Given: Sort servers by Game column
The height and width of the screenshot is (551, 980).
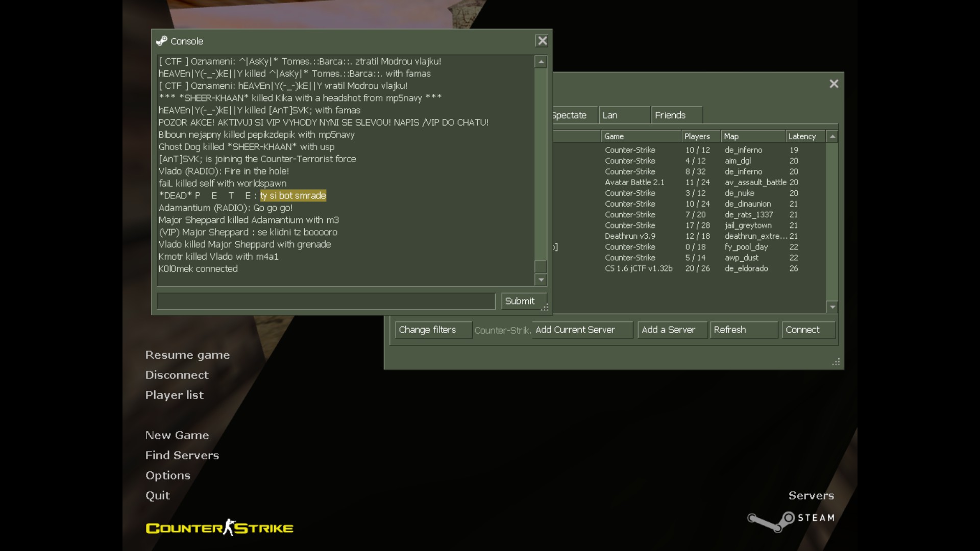Looking at the screenshot, I should [x=641, y=136].
